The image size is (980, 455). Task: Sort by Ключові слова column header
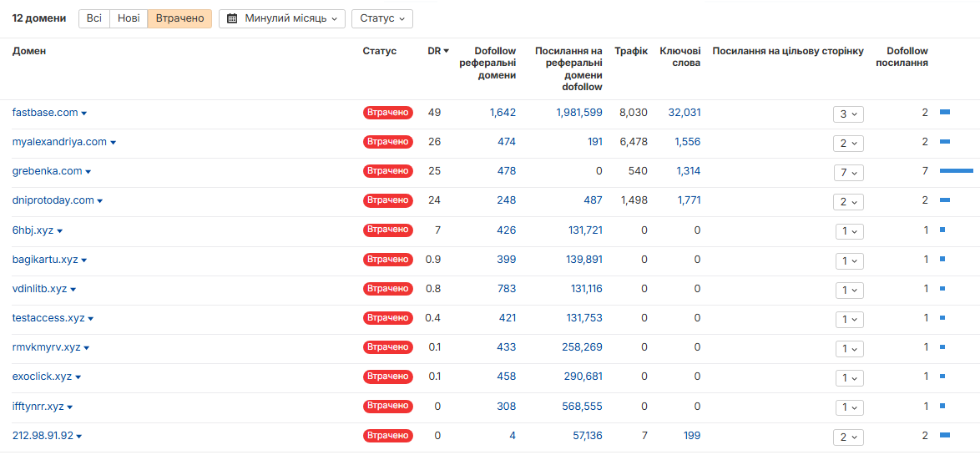pyautogui.click(x=679, y=57)
